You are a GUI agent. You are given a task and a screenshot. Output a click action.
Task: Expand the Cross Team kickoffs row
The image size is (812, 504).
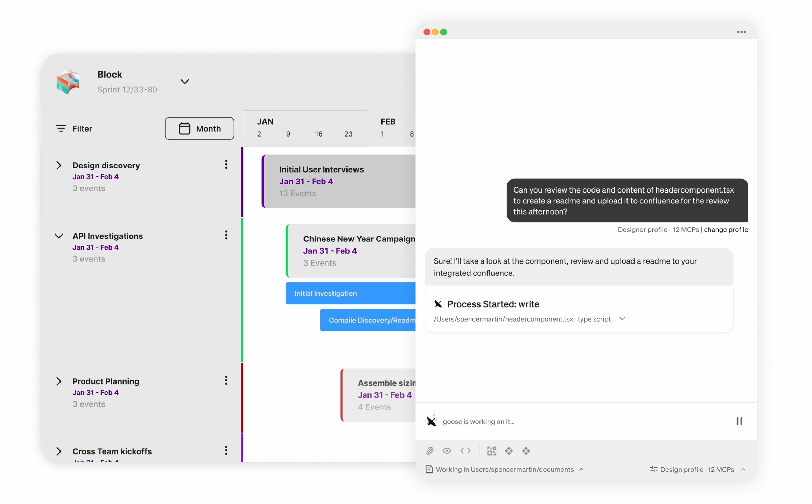[59, 451]
